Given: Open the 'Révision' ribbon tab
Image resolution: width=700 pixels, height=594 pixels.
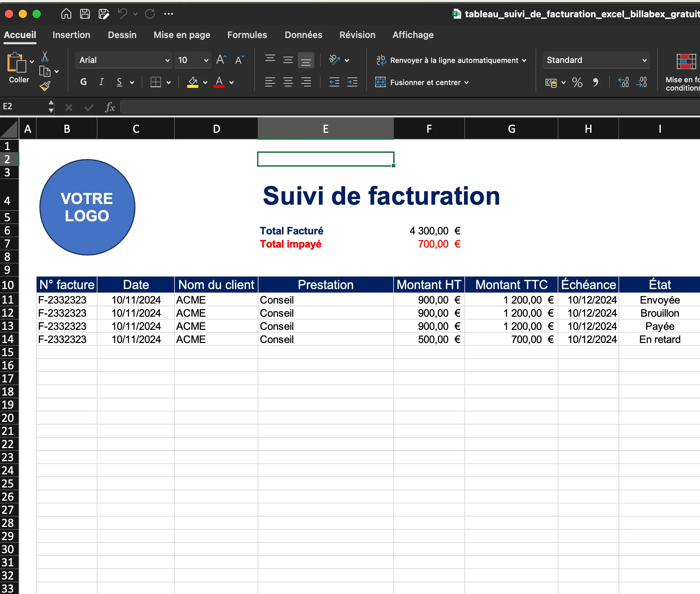Looking at the screenshot, I should 357,35.
